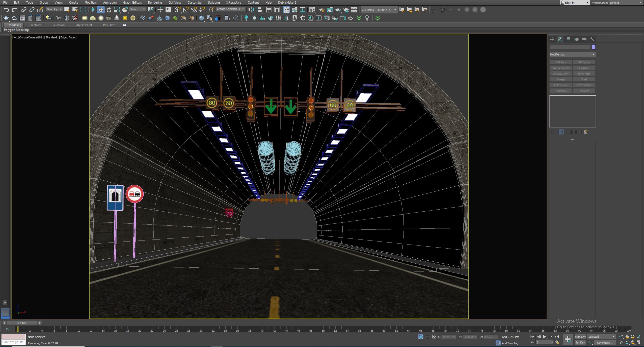Image resolution: width=644 pixels, height=347 pixels.
Task: Activate Select and Rotate tool
Action: click(109, 10)
